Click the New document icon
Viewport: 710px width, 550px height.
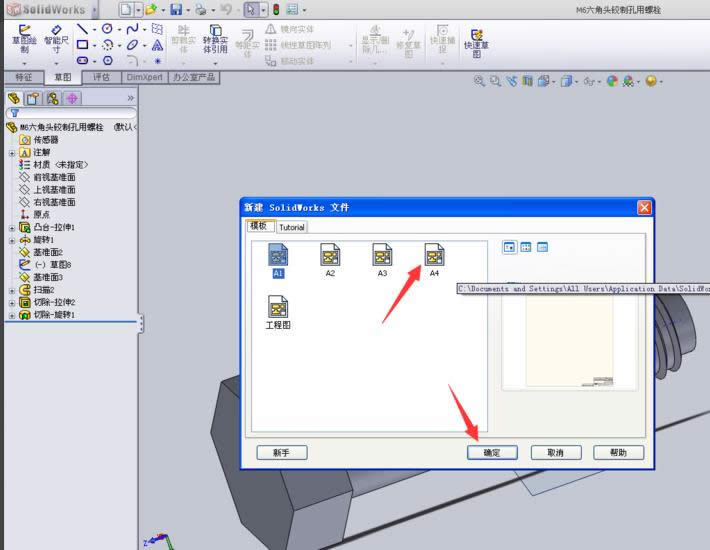coord(126,10)
